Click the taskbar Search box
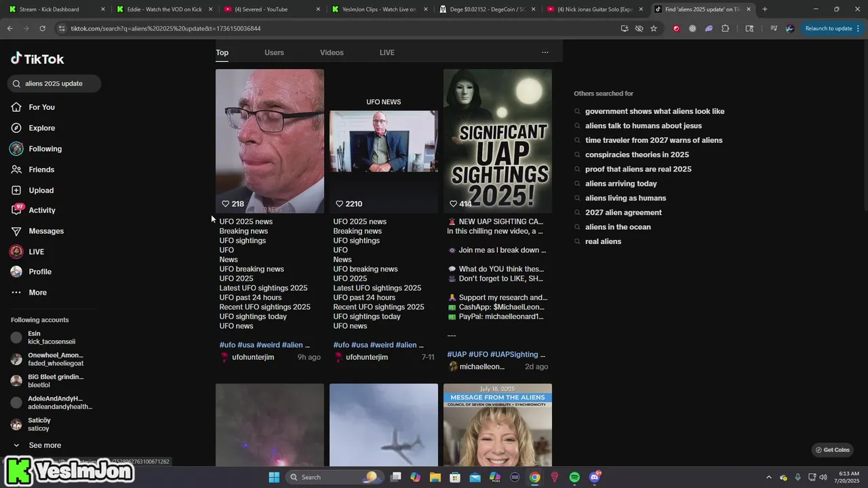 [x=334, y=477]
